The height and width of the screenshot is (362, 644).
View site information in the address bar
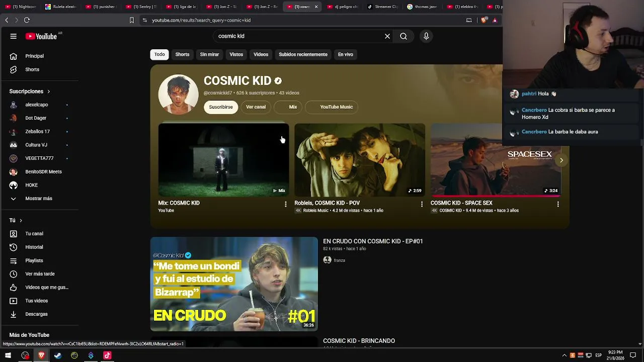tap(145, 20)
